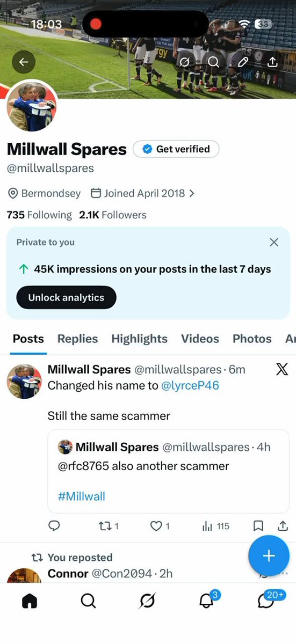Viewport: 296px width, 644px height.
Task: Tap the back arrow on profile header
Action: coord(24,62)
